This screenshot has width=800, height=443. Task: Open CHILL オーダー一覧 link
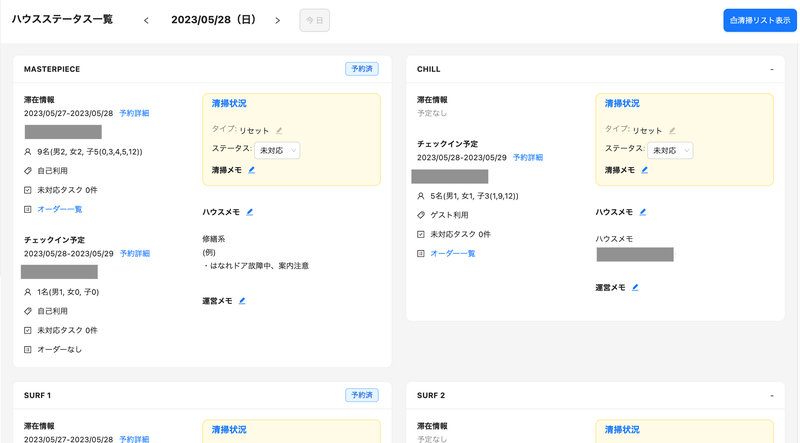point(453,254)
